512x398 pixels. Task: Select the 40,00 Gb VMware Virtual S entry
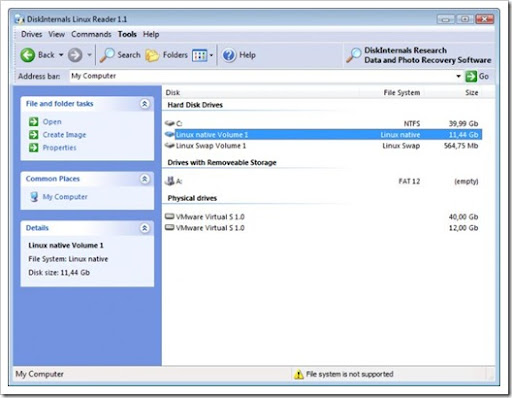pyautogui.click(x=210, y=217)
